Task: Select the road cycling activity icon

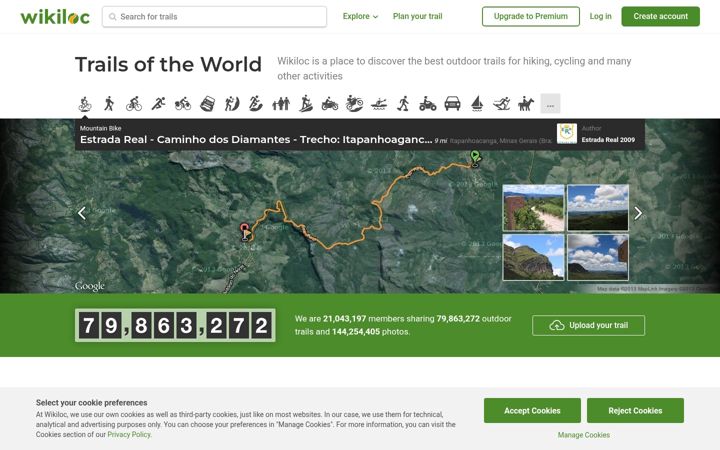Action: pyautogui.click(x=134, y=104)
